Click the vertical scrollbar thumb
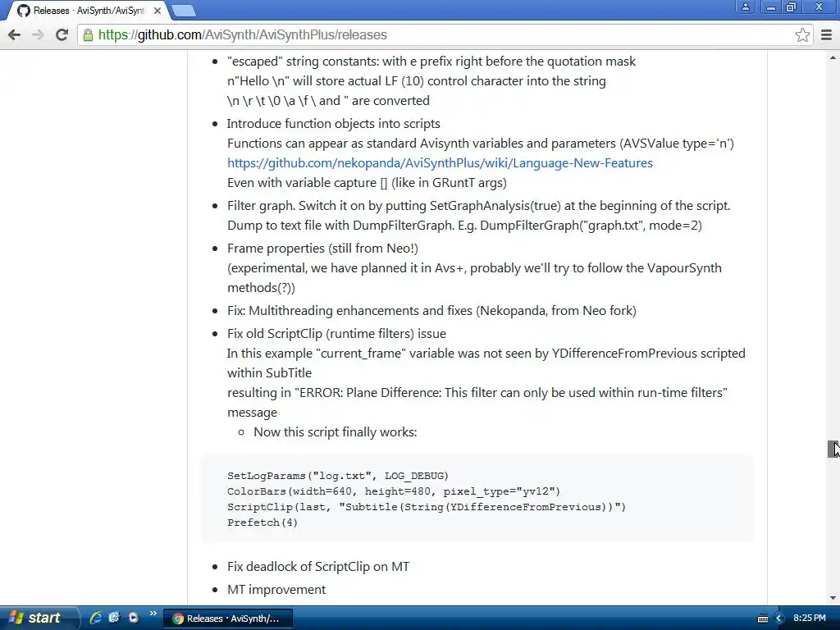The width and height of the screenshot is (840, 630). pos(833,449)
